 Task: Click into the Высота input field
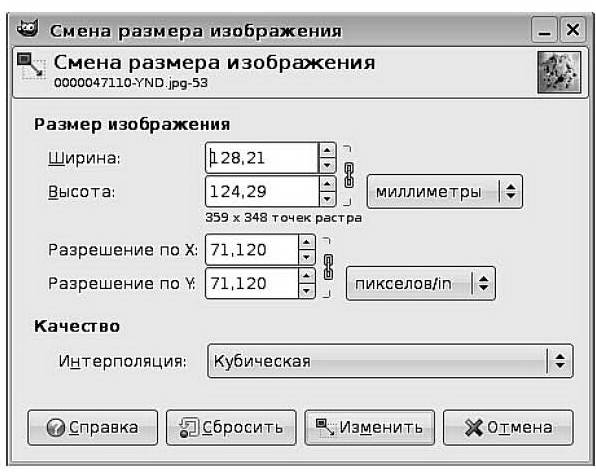(262, 192)
